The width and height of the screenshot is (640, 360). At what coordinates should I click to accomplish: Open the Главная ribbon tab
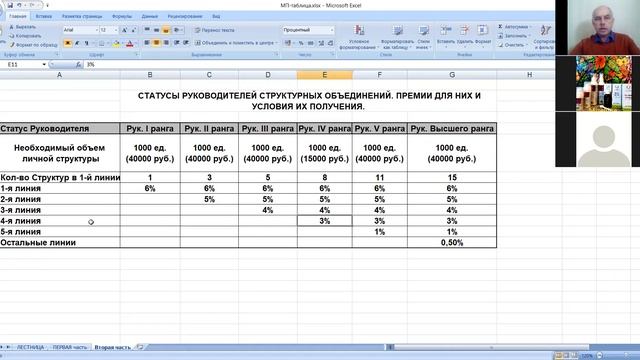point(18,16)
